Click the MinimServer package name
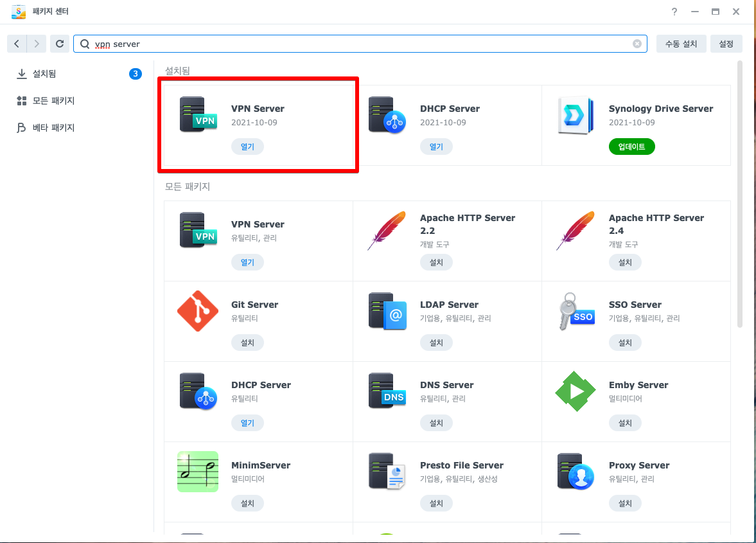 click(260, 465)
